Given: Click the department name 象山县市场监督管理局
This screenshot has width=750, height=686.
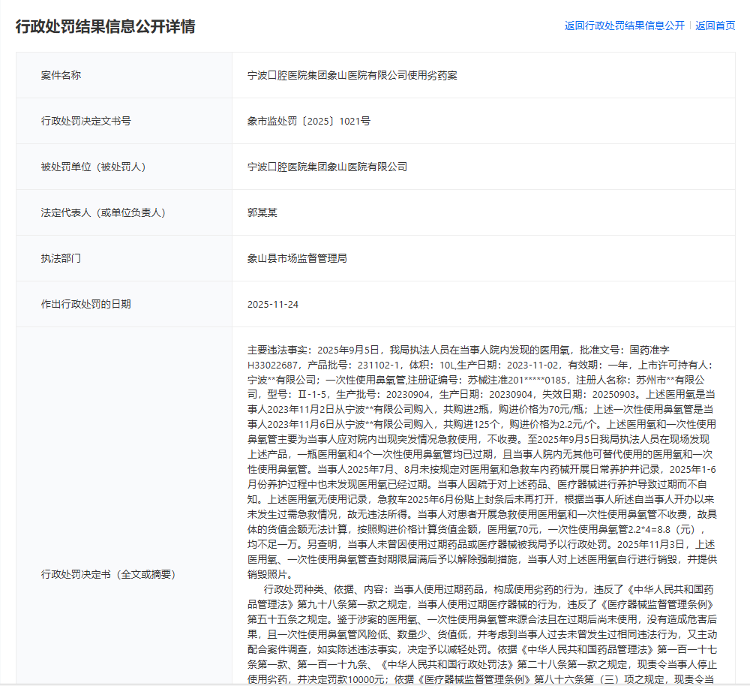Looking at the screenshot, I should pyautogui.click(x=297, y=258).
